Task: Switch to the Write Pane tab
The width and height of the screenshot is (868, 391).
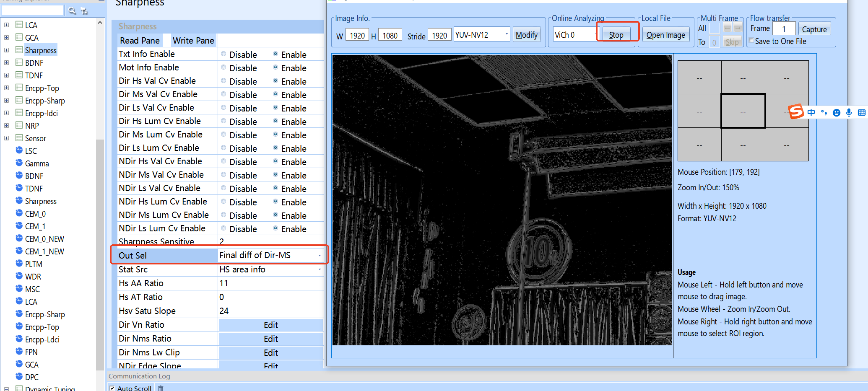Action: pyautogui.click(x=193, y=41)
